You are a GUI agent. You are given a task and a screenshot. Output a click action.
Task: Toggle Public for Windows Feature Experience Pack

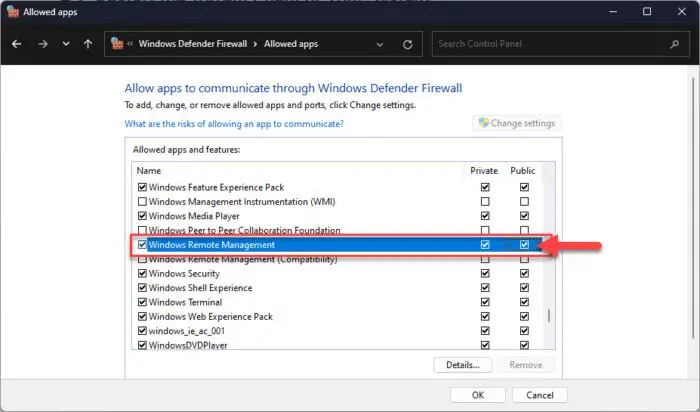524,187
